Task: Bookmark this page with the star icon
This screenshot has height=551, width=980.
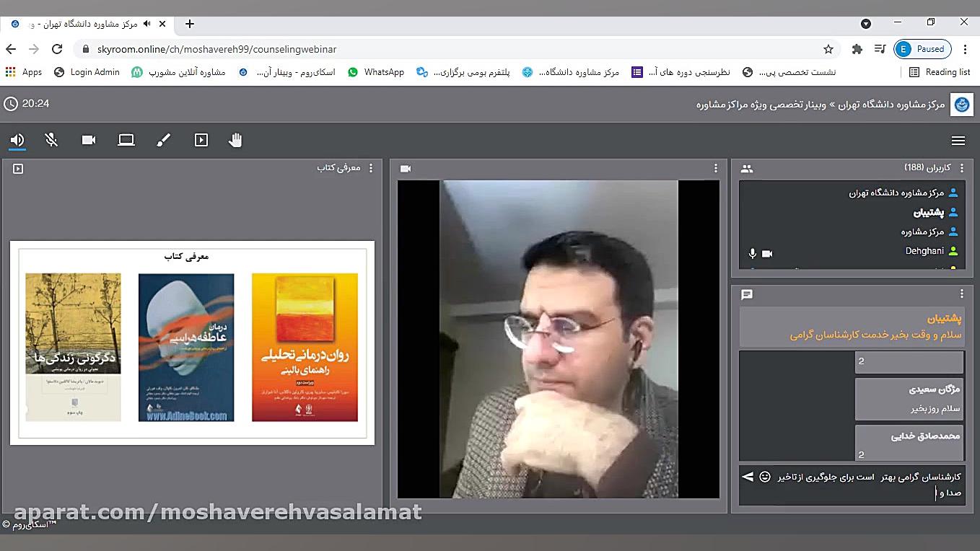Action: click(x=828, y=49)
